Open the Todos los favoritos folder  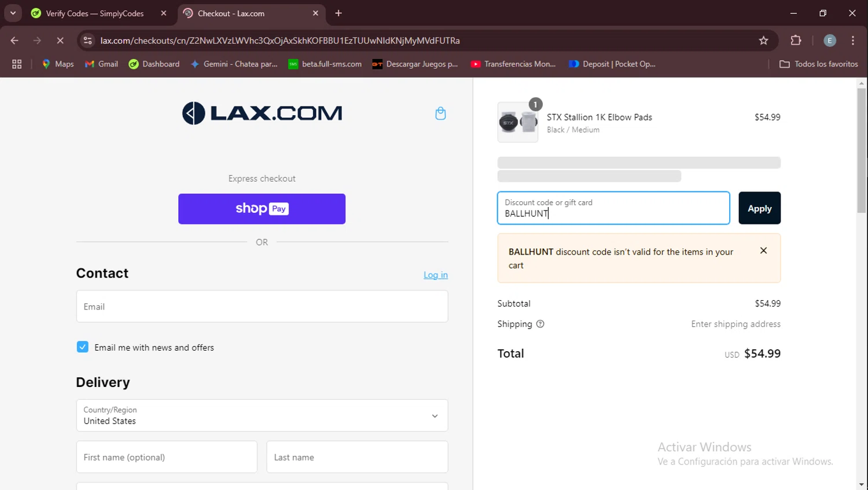coord(819,64)
